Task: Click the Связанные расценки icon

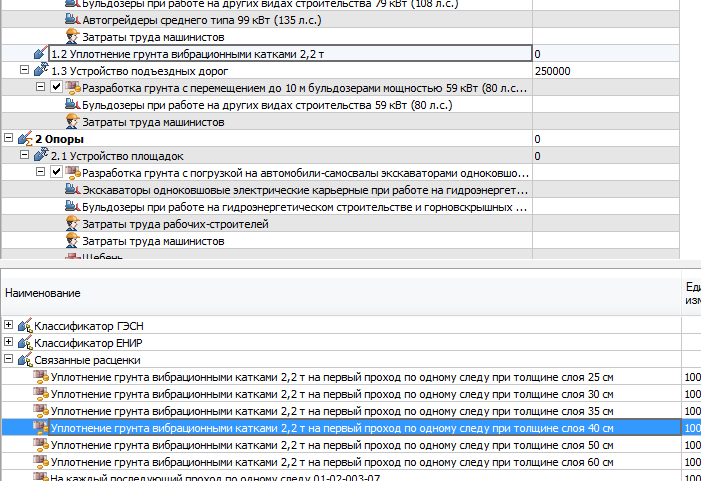Action: point(25,359)
